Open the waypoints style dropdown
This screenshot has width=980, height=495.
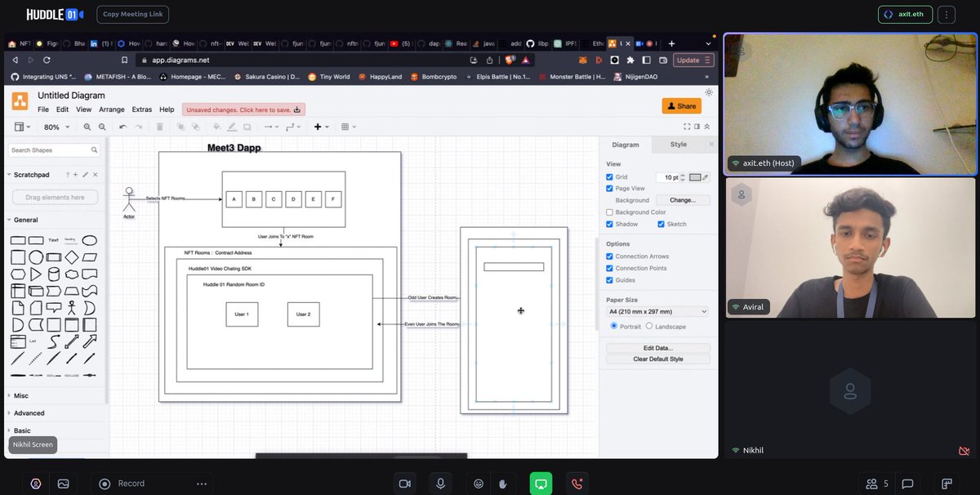(x=293, y=127)
